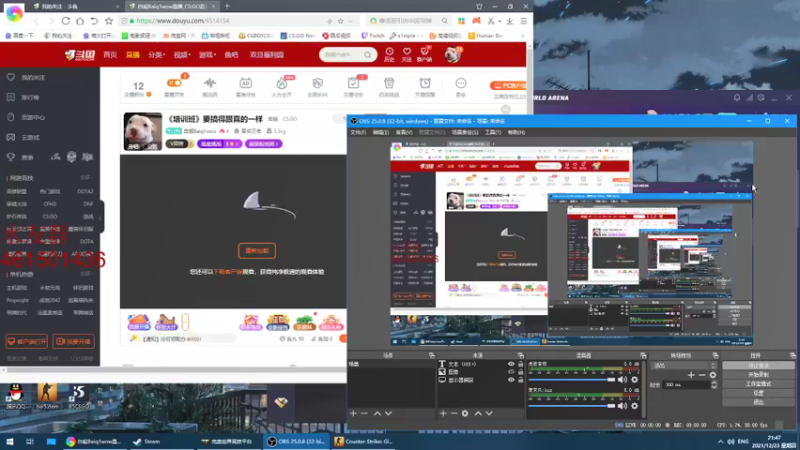Image resolution: width=800 pixels, height=450 pixels.
Task: Click the reload button in video player
Action: (257, 251)
